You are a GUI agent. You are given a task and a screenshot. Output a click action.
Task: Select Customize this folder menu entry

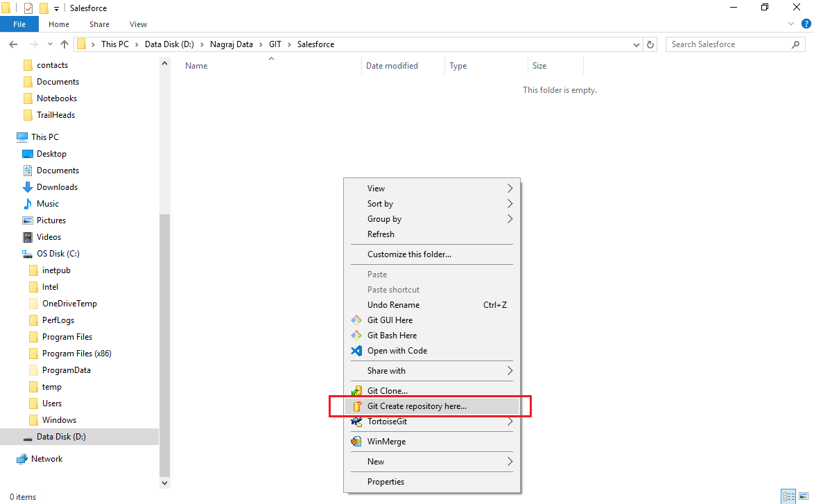(x=431, y=254)
